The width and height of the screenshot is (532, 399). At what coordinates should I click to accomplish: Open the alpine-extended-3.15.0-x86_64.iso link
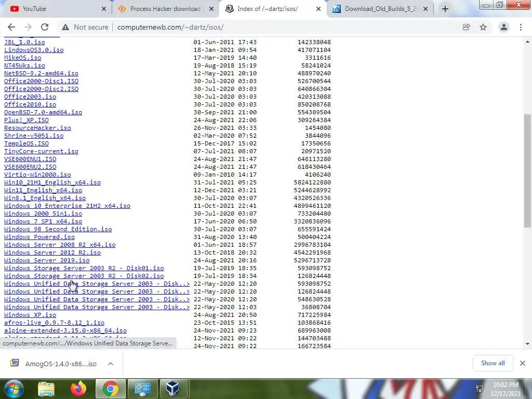[x=65, y=331]
